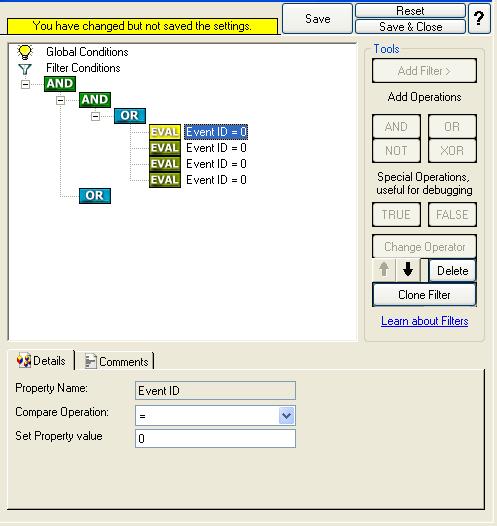This screenshot has height=526, width=497.
Task: Click the Global Conditions lightbulb icon
Action: tap(25, 52)
